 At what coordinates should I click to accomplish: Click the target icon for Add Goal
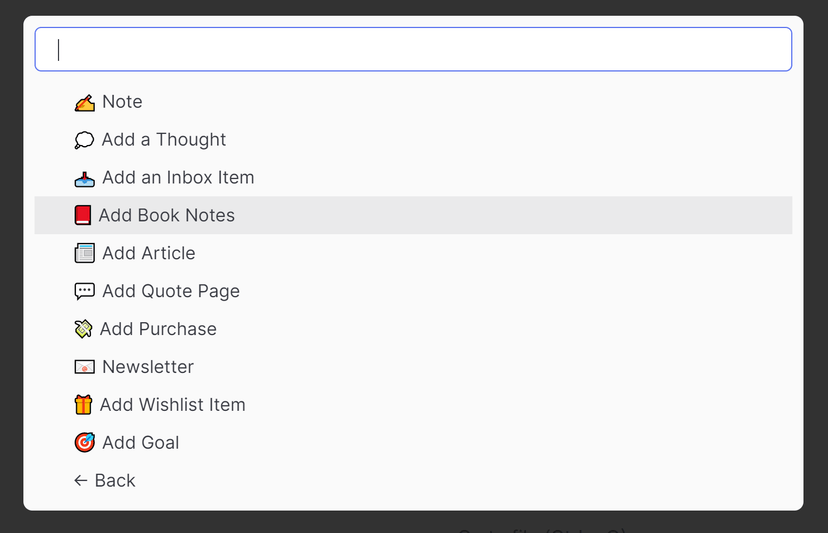84,443
